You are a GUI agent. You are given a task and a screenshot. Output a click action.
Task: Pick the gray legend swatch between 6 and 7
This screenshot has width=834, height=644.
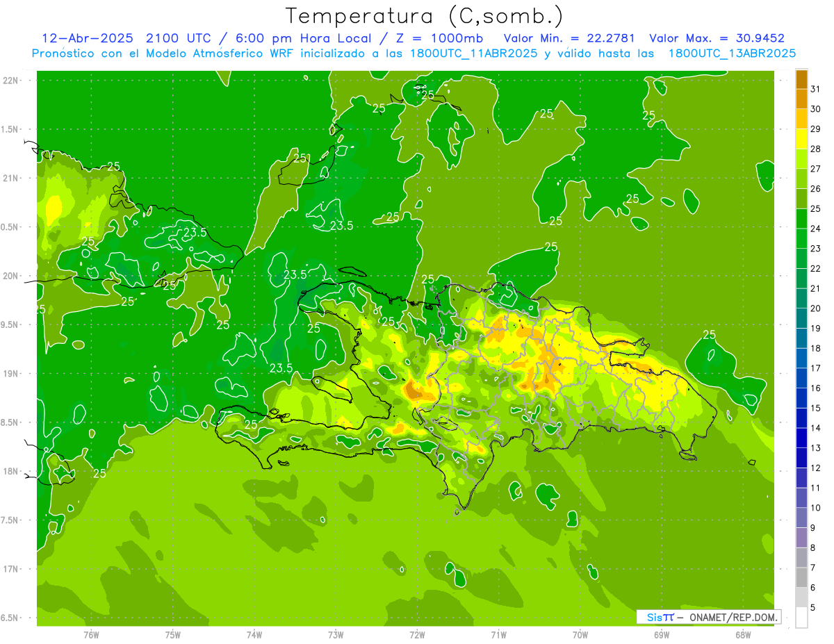(801, 578)
